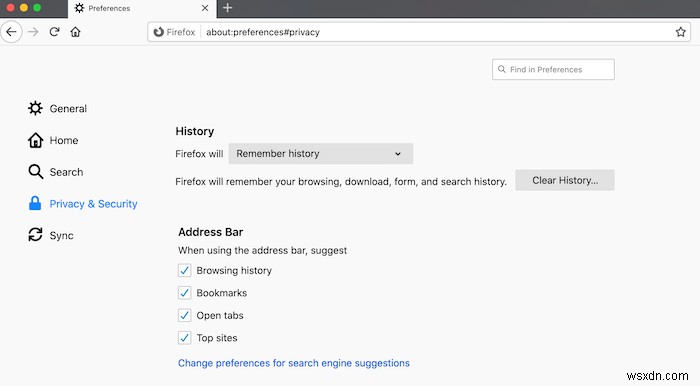Viewport: 700px width, 386px height.
Task: Click the macOS green maximize window button
Action: coord(38,8)
